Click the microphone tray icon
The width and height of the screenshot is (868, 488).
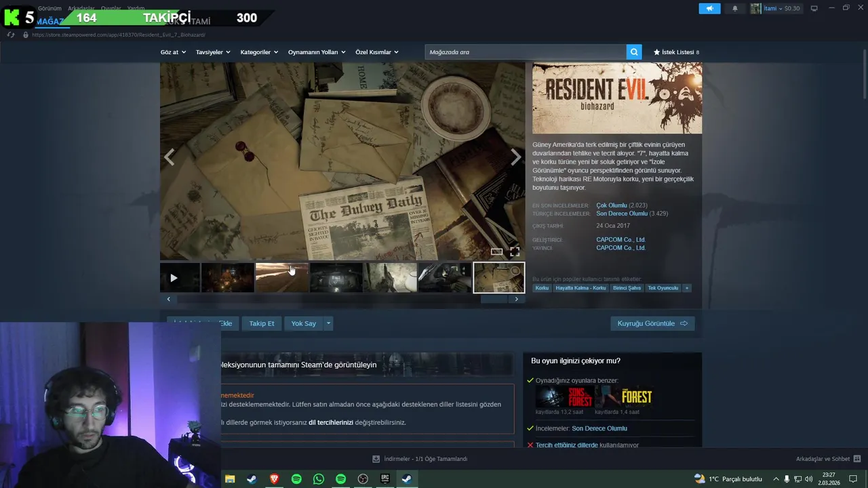pyautogui.click(x=787, y=479)
